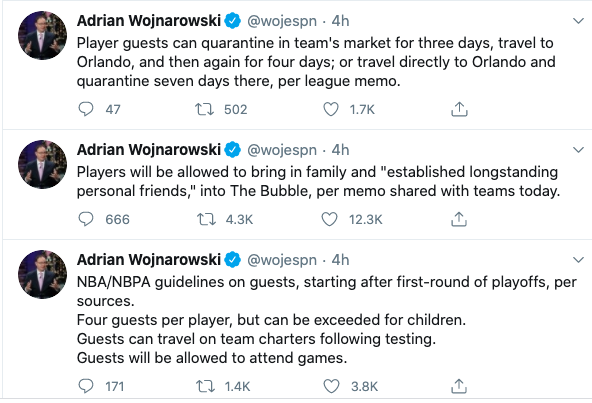Share the tweet about quarantine in Orlando
Viewport: 592px width, 403px height.
pos(459,109)
